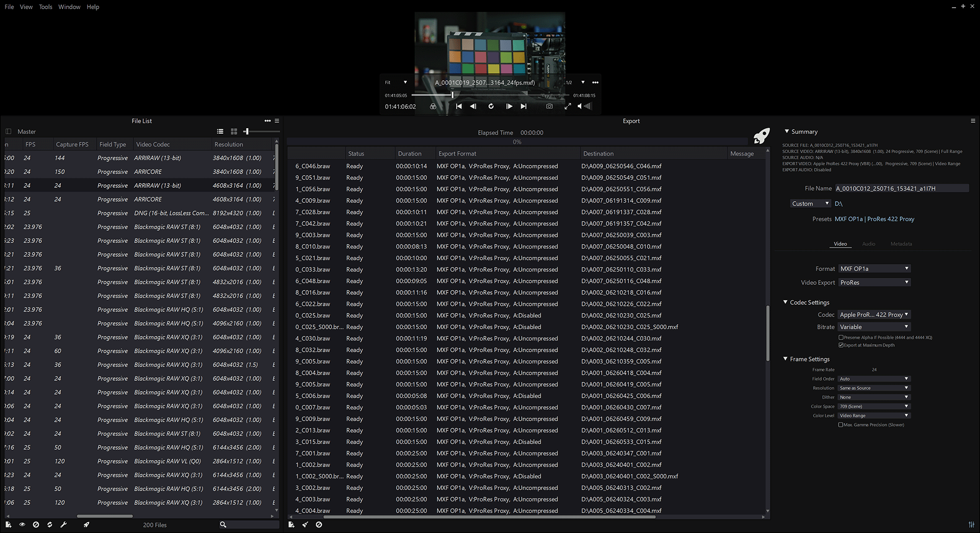Viewport: 980px width, 533px height.
Task: Switch File List to grid view
Action: coord(234,132)
